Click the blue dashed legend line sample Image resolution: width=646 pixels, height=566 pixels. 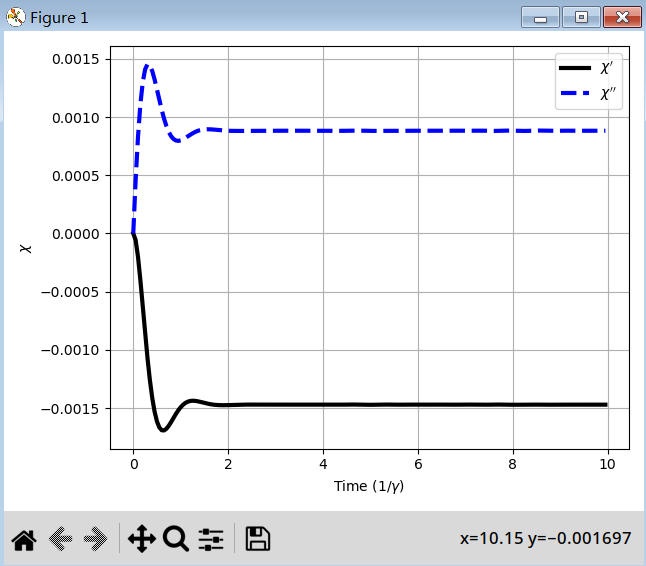coord(575,95)
